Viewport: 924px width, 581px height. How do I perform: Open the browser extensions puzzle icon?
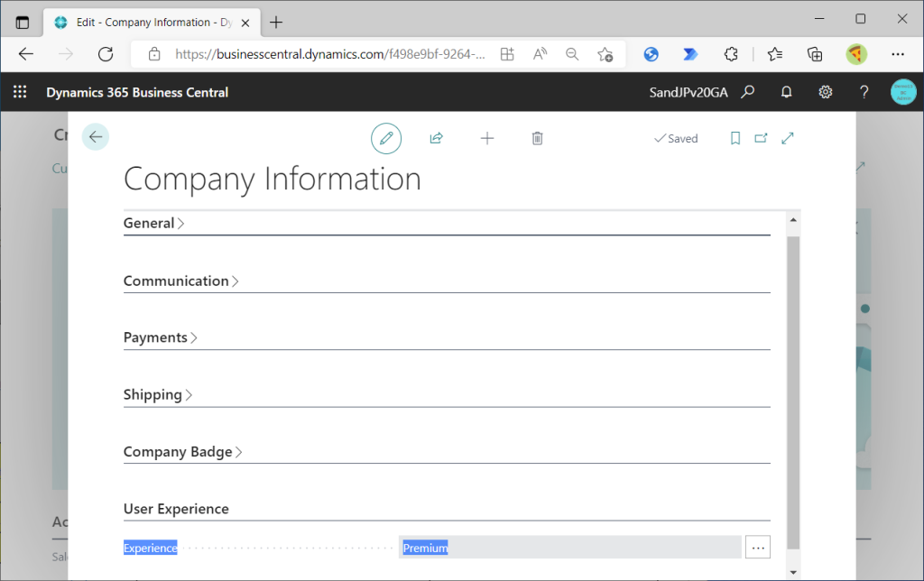coord(731,54)
